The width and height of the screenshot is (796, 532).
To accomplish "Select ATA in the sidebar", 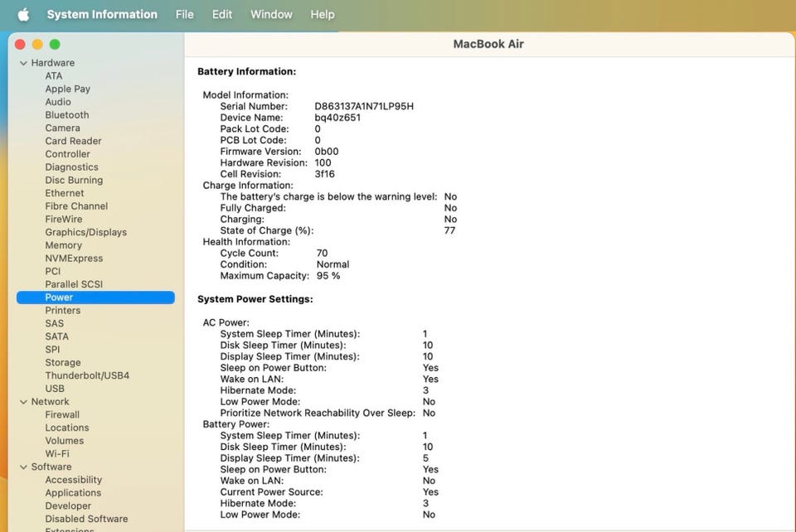I will pos(53,76).
